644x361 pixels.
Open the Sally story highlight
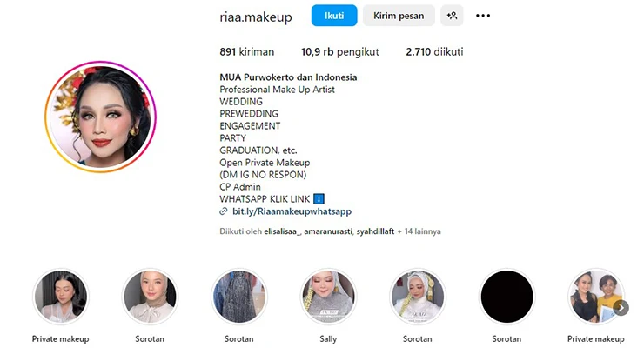(328, 297)
